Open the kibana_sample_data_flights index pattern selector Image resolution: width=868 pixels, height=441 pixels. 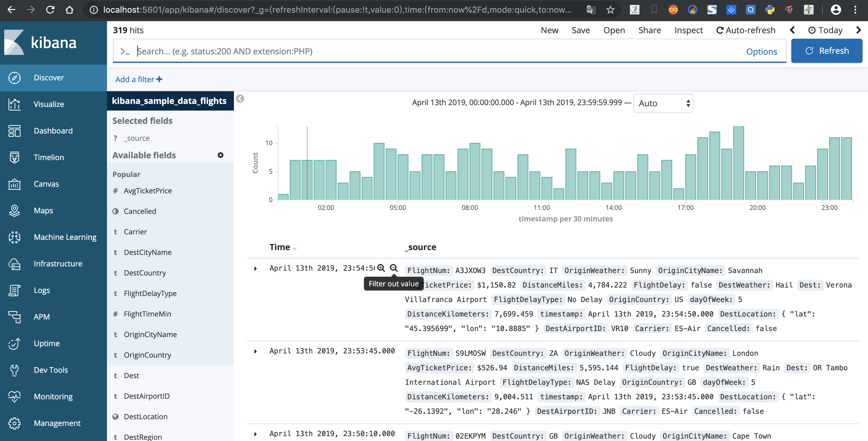[x=170, y=101]
